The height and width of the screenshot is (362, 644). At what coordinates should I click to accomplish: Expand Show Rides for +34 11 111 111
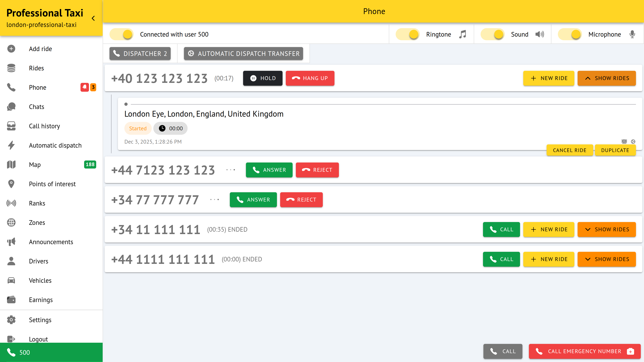(x=607, y=229)
